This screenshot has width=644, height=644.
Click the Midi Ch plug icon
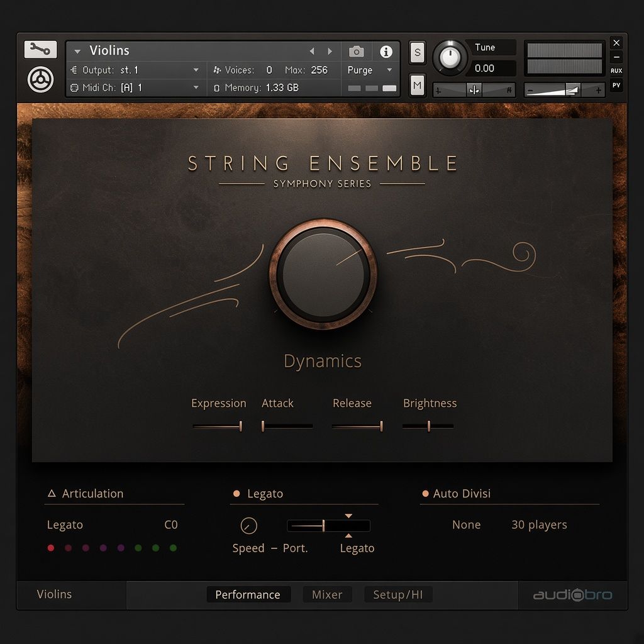tap(74, 87)
